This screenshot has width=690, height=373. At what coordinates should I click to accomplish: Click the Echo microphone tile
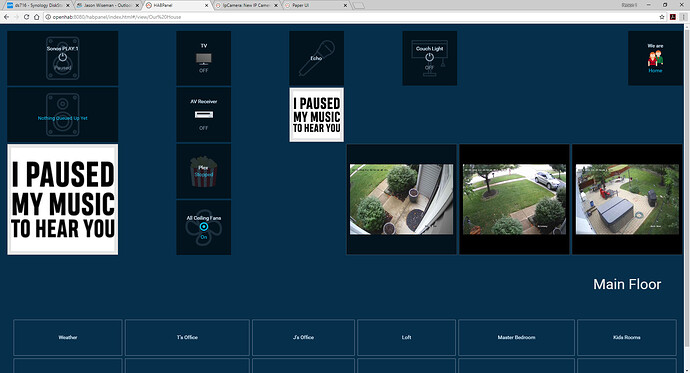[316, 58]
